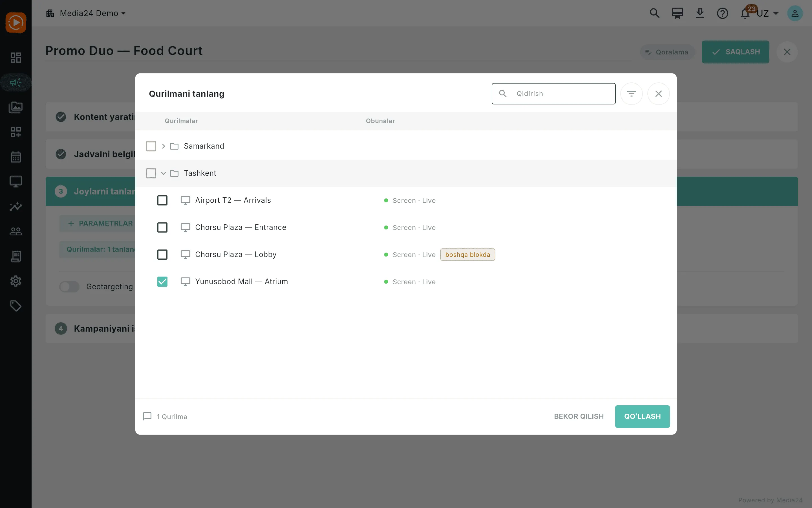This screenshot has height=508, width=812.
Task: Expand the Kontent yaratish step
Action: [422, 117]
